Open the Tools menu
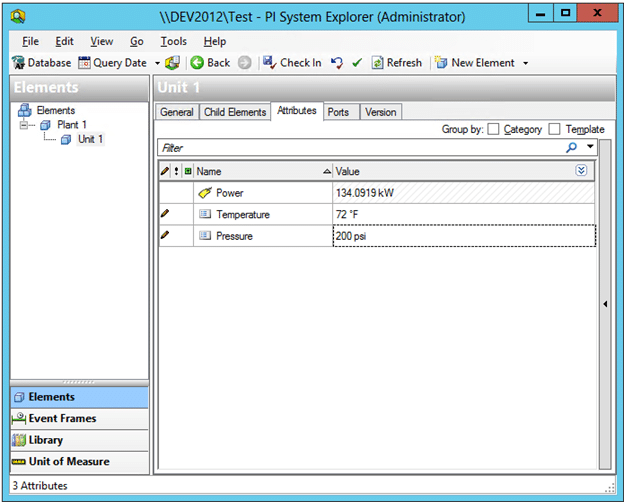This screenshot has height=502, width=624. [173, 42]
